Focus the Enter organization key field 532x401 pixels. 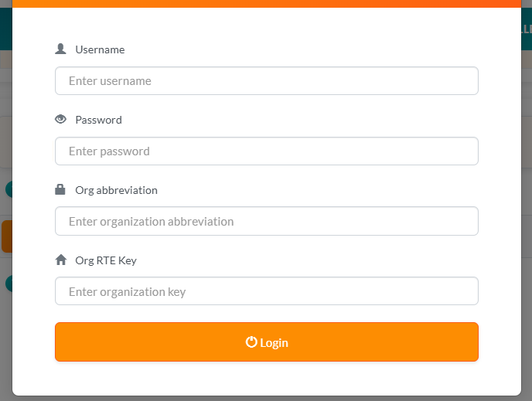pos(267,291)
